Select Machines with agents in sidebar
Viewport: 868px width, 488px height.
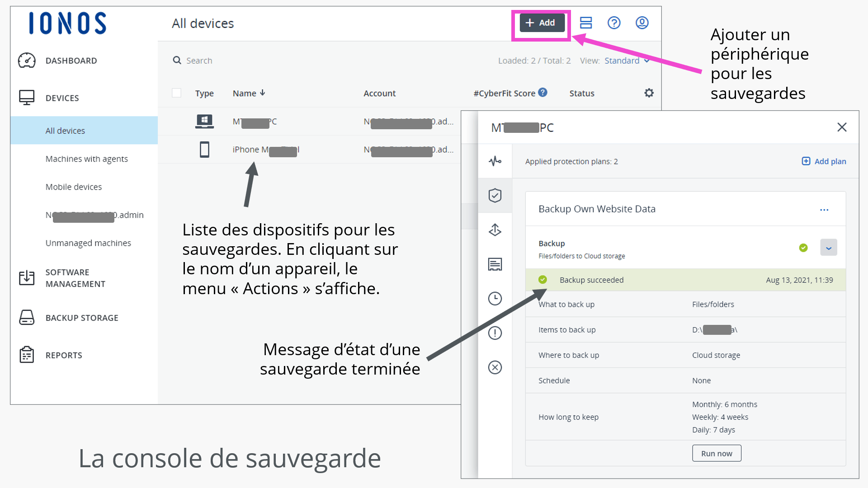[86, 159]
